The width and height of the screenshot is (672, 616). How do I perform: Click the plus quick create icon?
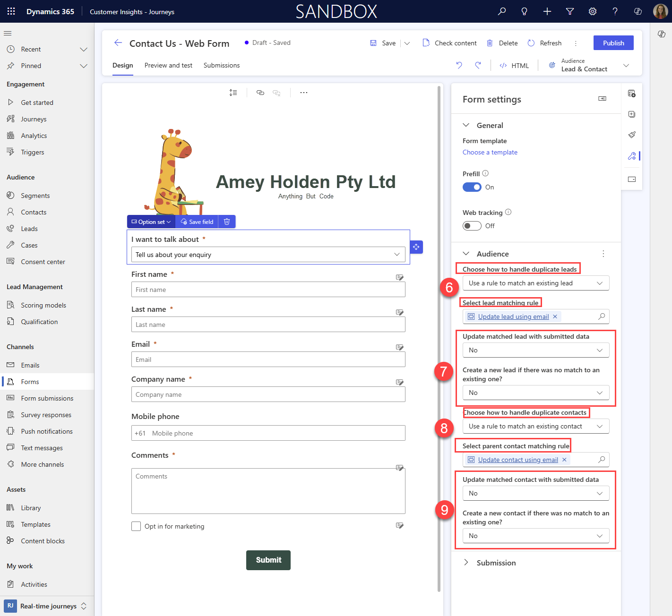click(547, 11)
